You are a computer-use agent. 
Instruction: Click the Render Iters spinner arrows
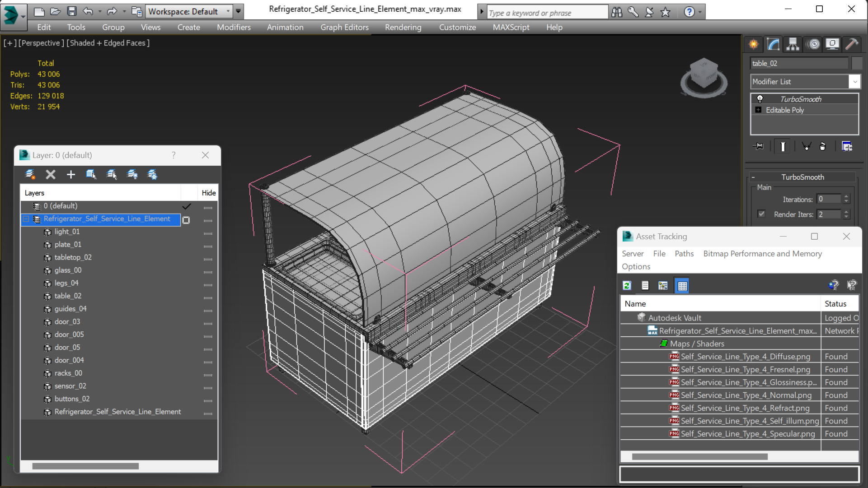coord(846,214)
